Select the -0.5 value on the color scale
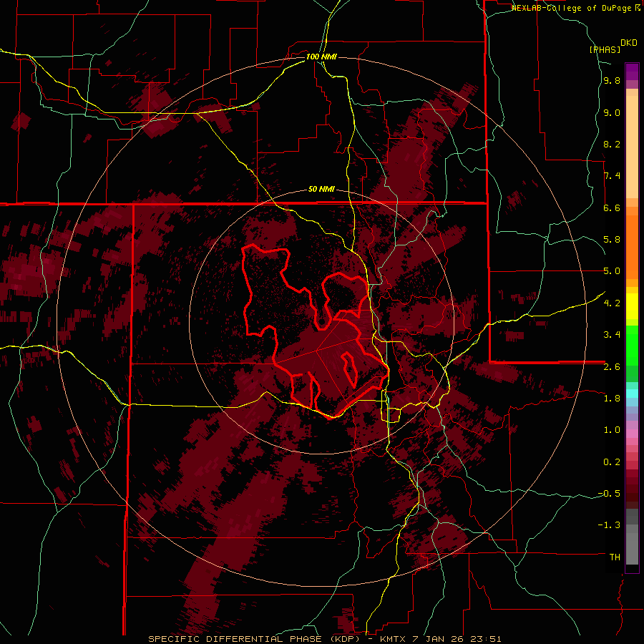644x644 pixels. pyautogui.click(x=609, y=494)
